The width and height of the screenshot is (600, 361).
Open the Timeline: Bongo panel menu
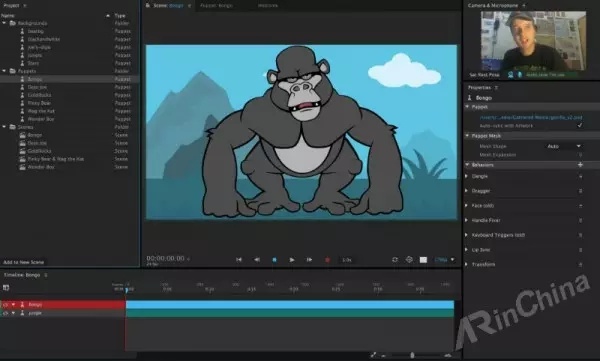click(x=46, y=275)
